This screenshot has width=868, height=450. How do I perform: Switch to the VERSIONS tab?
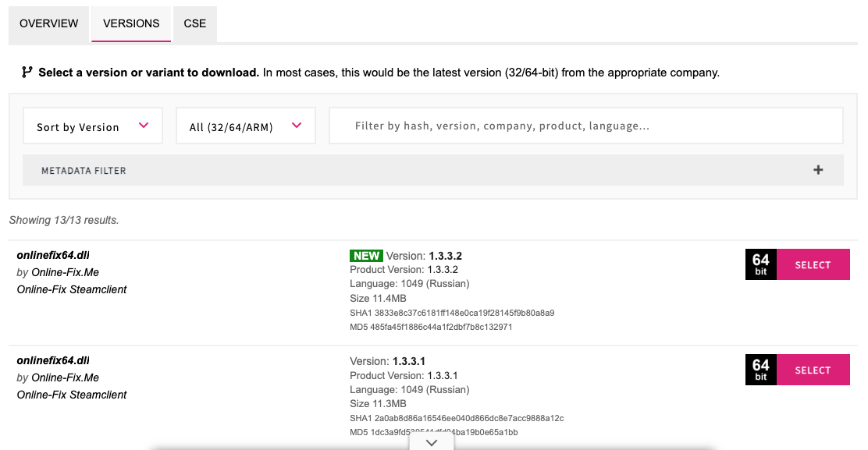[x=131, y=23]
